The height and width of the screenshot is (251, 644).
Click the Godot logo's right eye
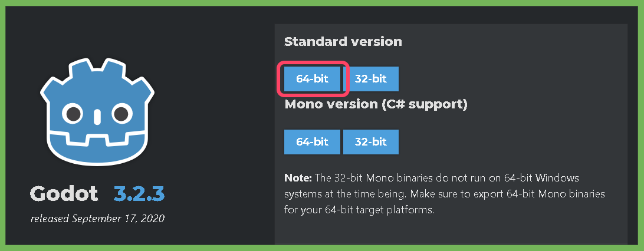(123, 113)
